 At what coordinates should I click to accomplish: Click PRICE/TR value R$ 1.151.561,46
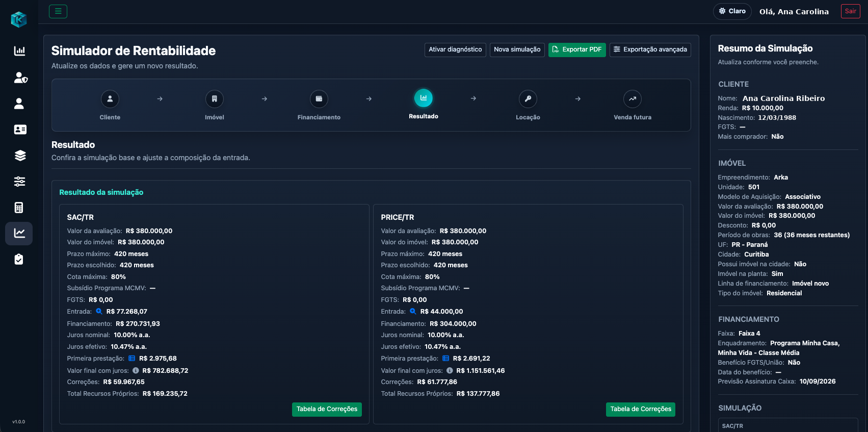click(481, 371)
